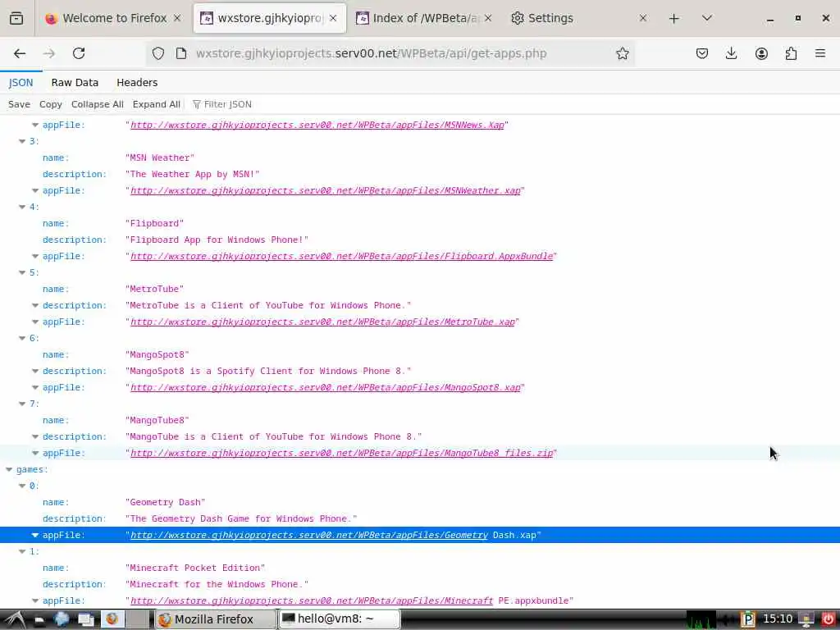Image resolution: width=840 pixels, height=630 pixels.
Task: Click the CPU usage graph in tray
Action: click(x=701, y=620)
